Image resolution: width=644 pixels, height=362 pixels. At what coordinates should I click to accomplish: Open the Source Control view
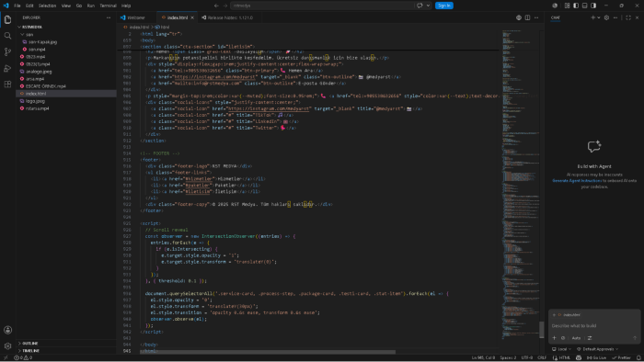pyautogui.click(x=7, y=51)
